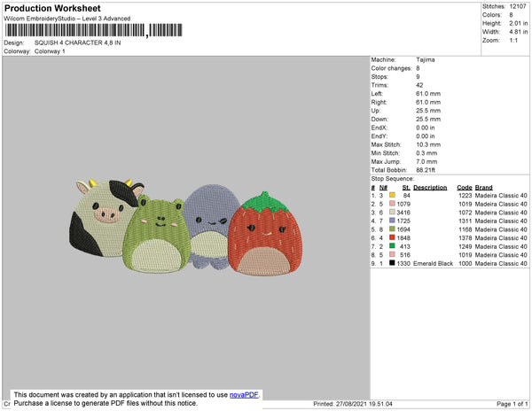Select the strawberry character in the preview
Viewport: 532px width, 411px height.
click(264, 234)
